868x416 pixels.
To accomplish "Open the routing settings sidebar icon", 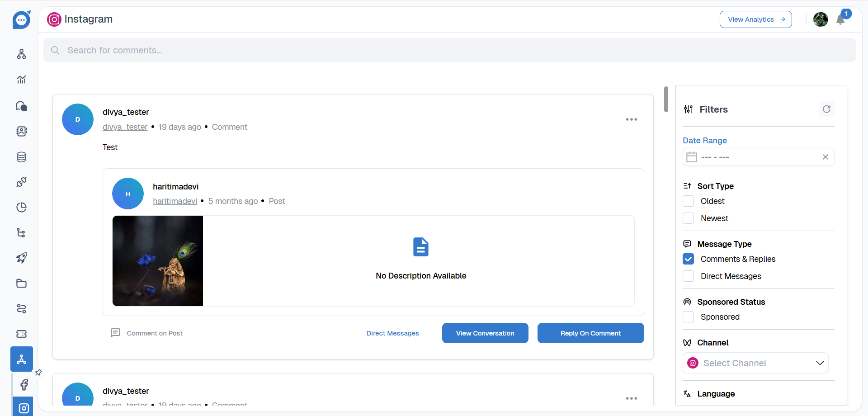I will 21,309.
